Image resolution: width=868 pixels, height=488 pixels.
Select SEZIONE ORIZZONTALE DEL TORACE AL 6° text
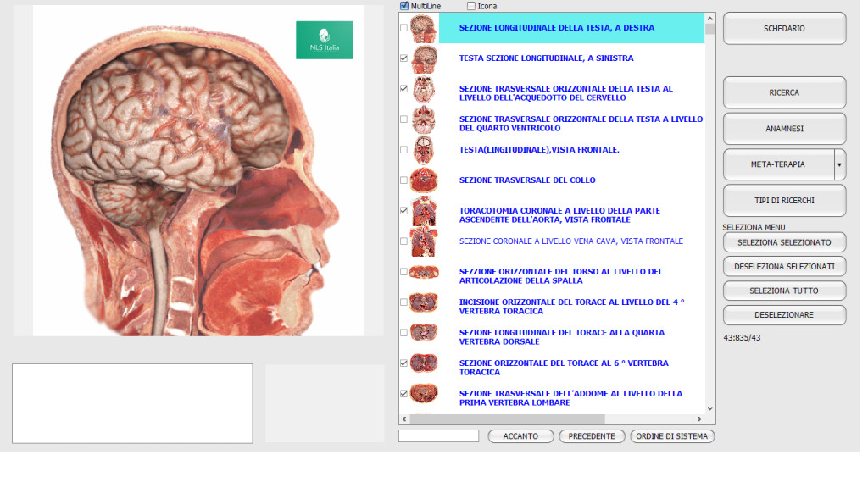[x=564, y=368]
